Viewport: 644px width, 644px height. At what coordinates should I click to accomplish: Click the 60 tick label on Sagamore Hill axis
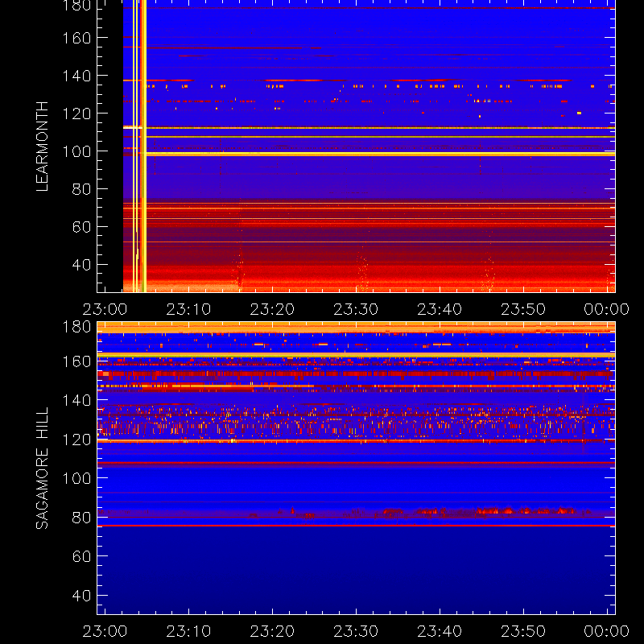[81, 556]
